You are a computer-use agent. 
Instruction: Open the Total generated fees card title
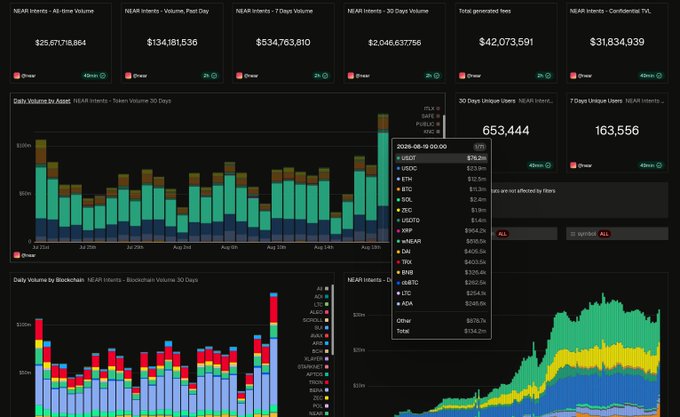(485, 11)
